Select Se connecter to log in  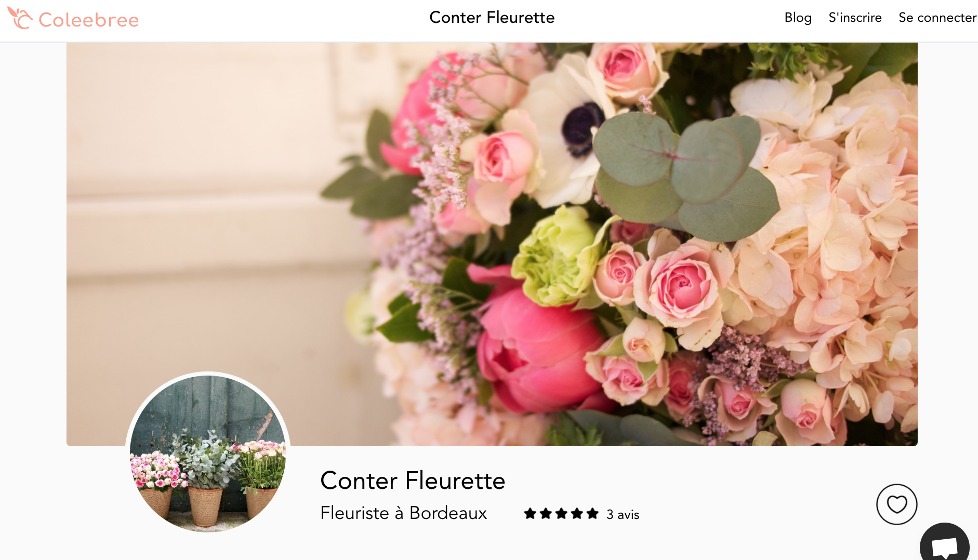pos(937,18)
